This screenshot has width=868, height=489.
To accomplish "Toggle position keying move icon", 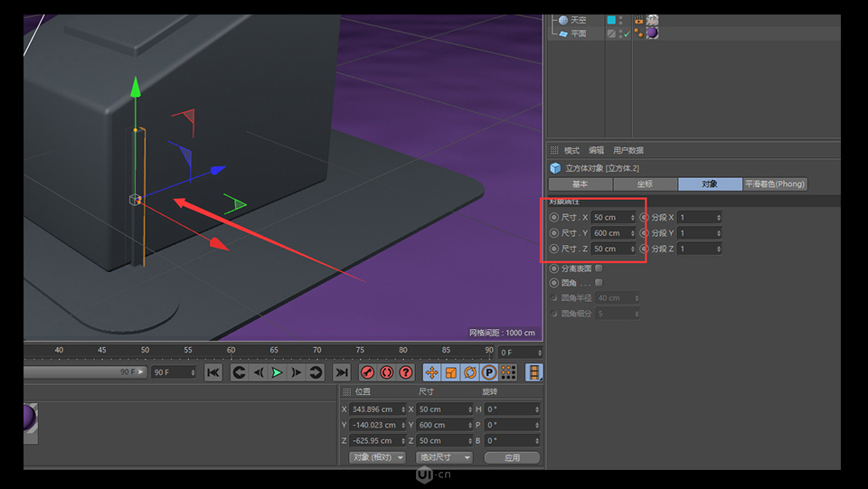I will [x=432, y=372].
